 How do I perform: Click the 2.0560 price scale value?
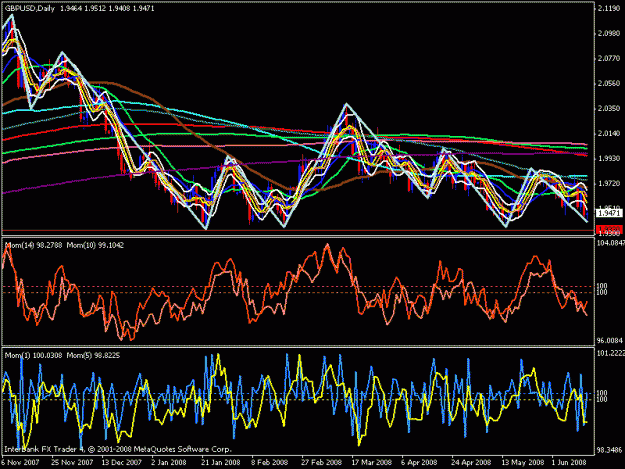point(609,83)
